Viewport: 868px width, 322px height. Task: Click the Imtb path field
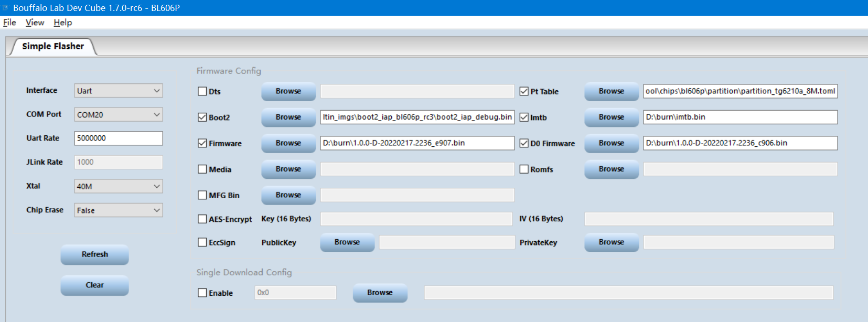pyautogui.click(x=741, y=117)
